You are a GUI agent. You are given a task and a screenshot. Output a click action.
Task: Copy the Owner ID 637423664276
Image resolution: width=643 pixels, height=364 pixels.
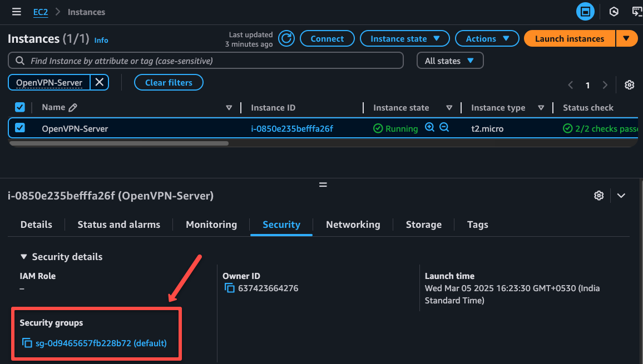coord(230,288)
